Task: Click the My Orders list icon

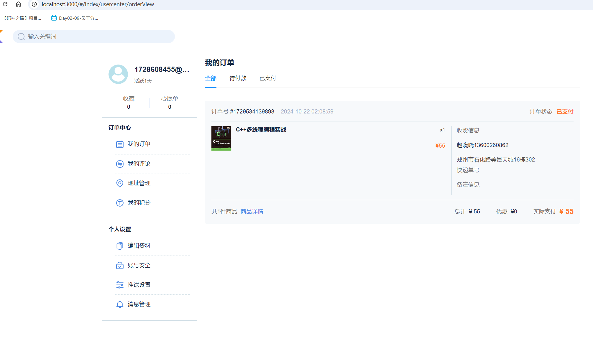Action: coord(120,144)
